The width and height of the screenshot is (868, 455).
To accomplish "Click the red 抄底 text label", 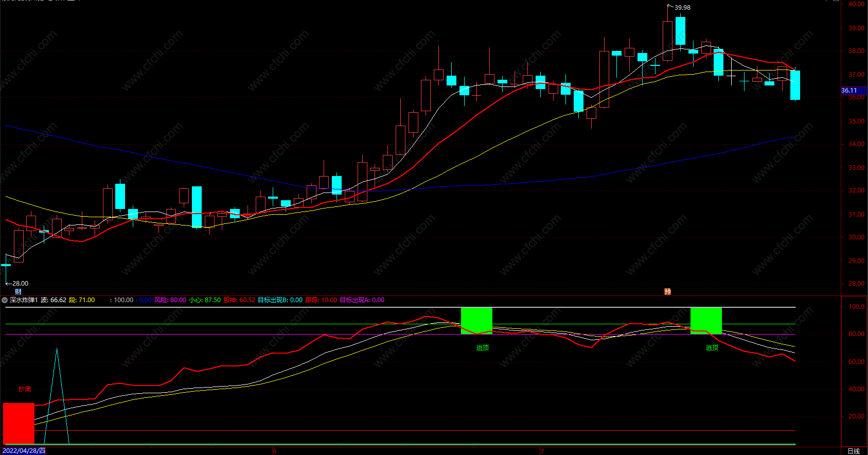I will coord(25,389).
